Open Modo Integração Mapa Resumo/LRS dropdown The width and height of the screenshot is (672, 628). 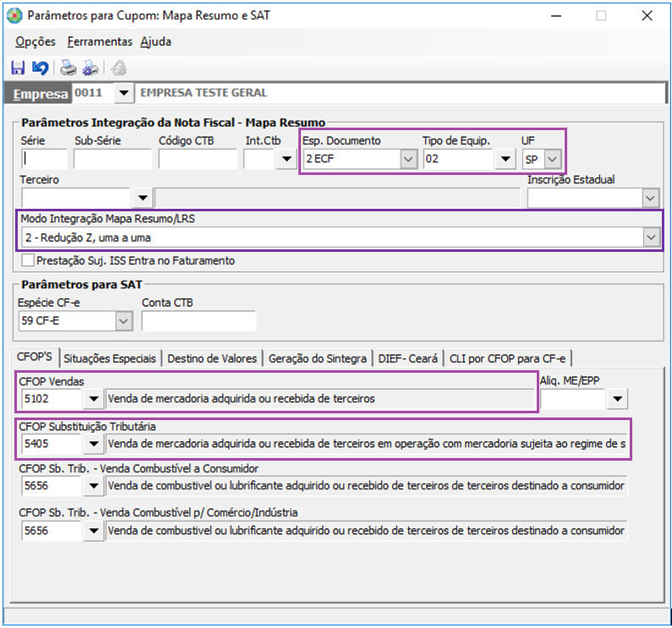[650, 238]
